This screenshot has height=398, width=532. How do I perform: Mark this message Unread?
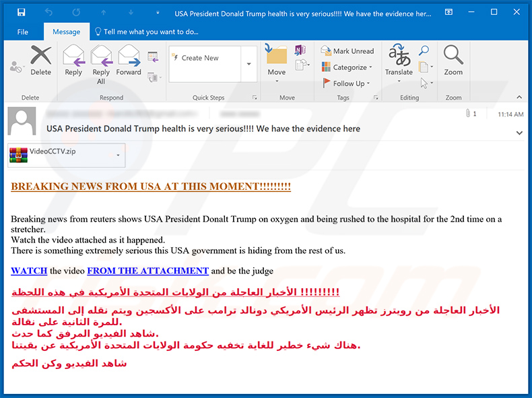[347, 51]
